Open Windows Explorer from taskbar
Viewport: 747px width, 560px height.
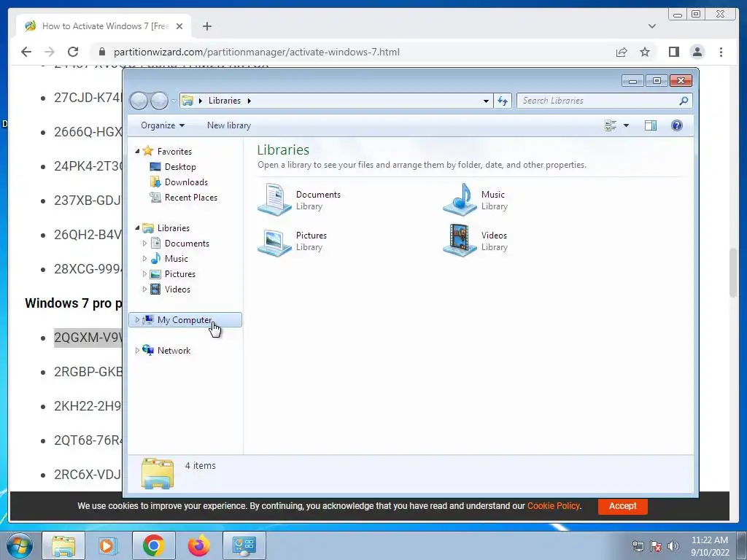pyautogui.click(x=63, y=545)
